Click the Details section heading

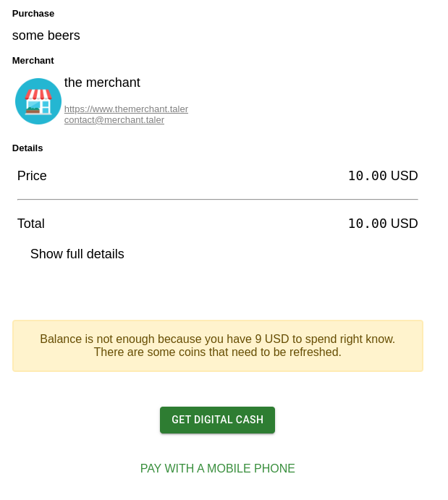coord(28,148)
